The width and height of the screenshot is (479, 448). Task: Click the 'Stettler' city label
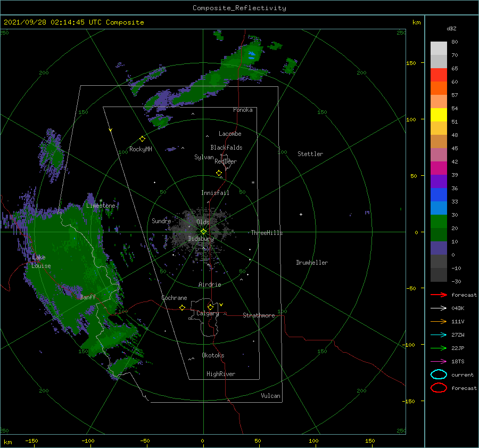click(x=310, y=154)
